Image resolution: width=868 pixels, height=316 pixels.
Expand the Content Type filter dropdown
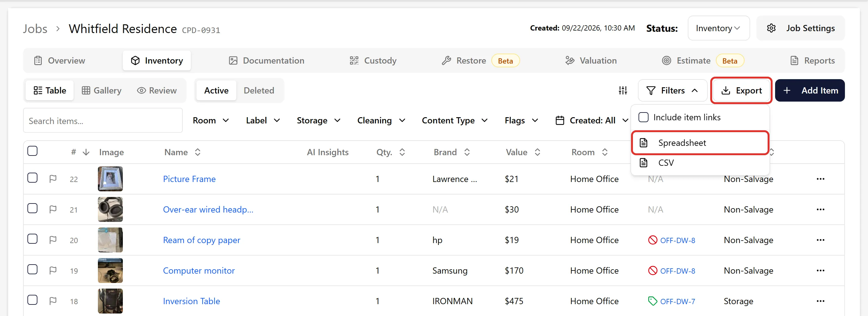[x=455, y=120]
